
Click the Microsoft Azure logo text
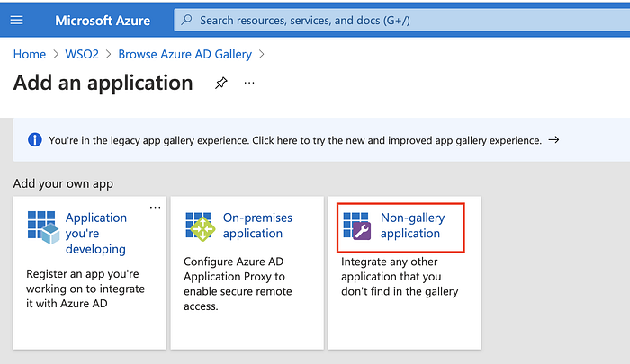pyautogui.click(x=103, y=21)
